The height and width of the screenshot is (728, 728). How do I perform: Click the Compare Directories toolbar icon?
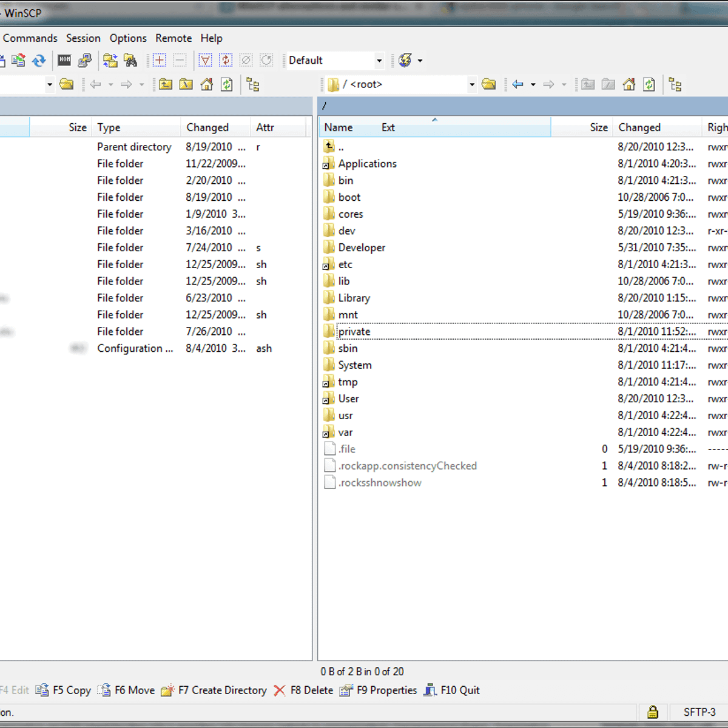point(110,60)
